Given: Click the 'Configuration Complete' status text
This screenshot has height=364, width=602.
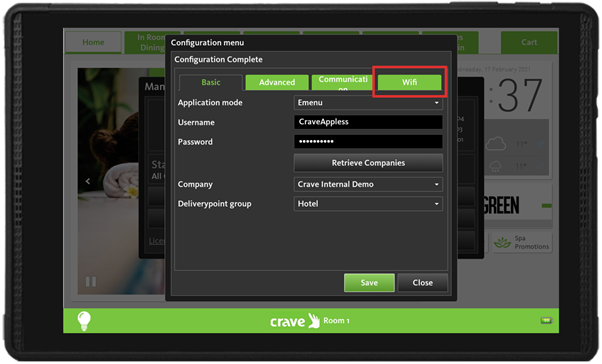Looking at the screenshot, I should tap(218, 60).
